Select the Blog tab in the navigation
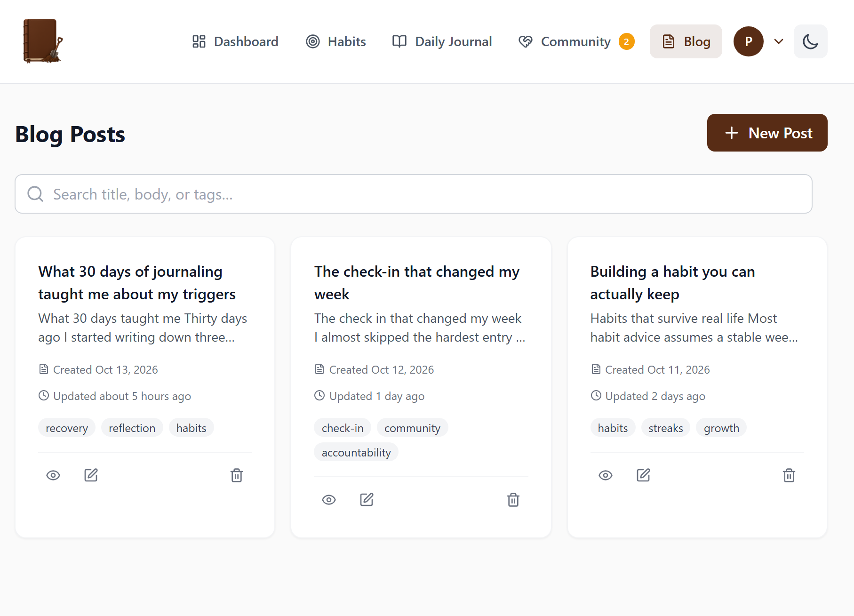This screenshot has width=854, height=616. (686, 41)
